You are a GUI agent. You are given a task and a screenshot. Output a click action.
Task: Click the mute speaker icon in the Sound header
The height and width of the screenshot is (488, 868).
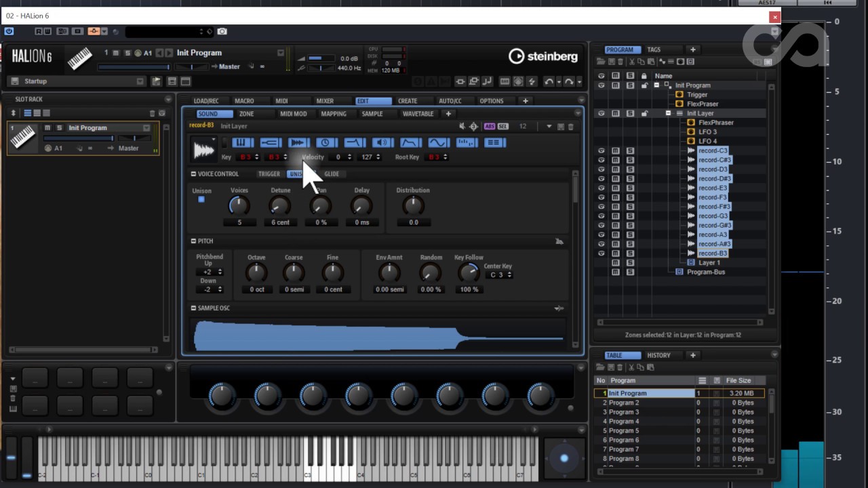click(x=462, y=126)
